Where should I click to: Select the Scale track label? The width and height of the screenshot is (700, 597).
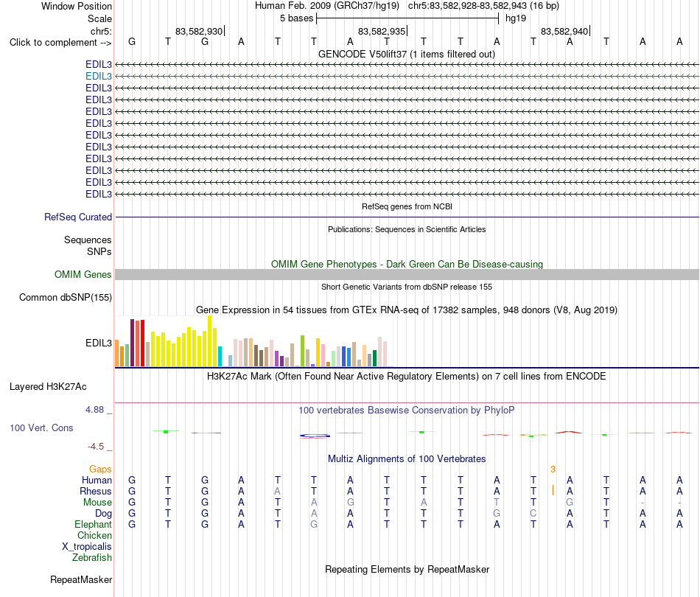pos(99,18)
